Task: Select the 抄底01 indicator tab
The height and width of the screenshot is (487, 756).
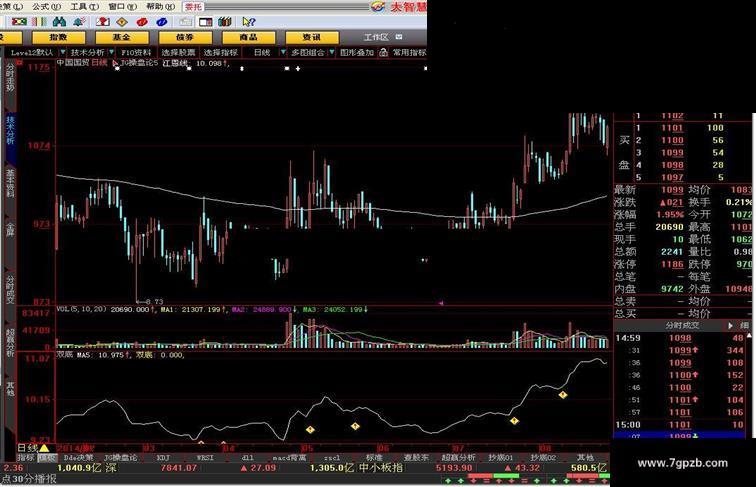Action: click(501, 457)
